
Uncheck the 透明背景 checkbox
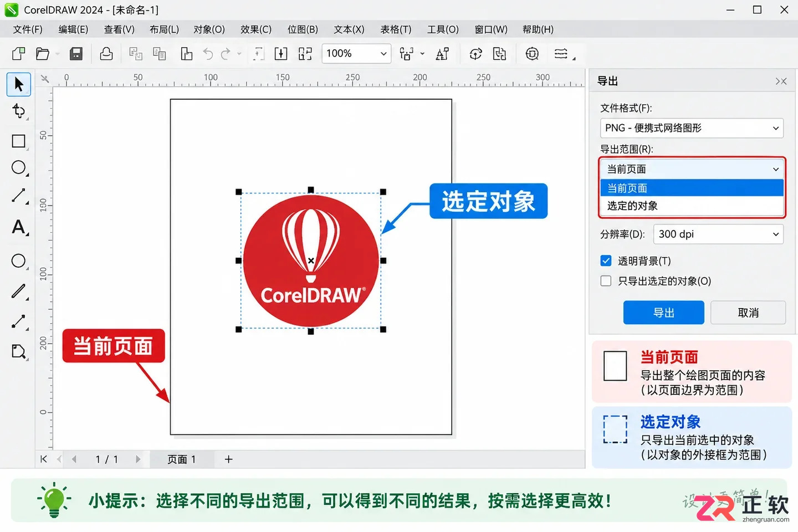click(606, 261)
